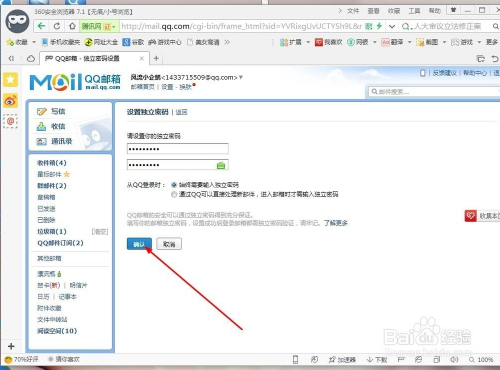Open the 截图 screenshot tool

click(427, 42)
